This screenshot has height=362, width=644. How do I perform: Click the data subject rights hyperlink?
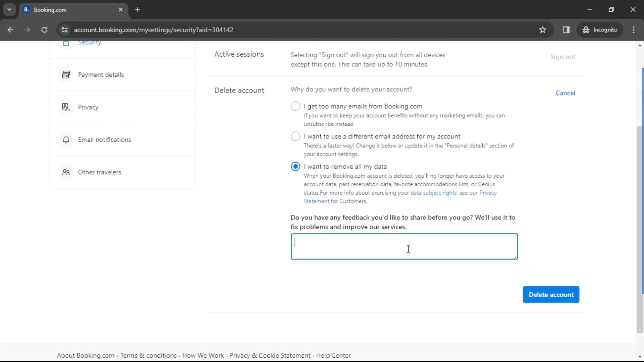click(x=433, y=193)
